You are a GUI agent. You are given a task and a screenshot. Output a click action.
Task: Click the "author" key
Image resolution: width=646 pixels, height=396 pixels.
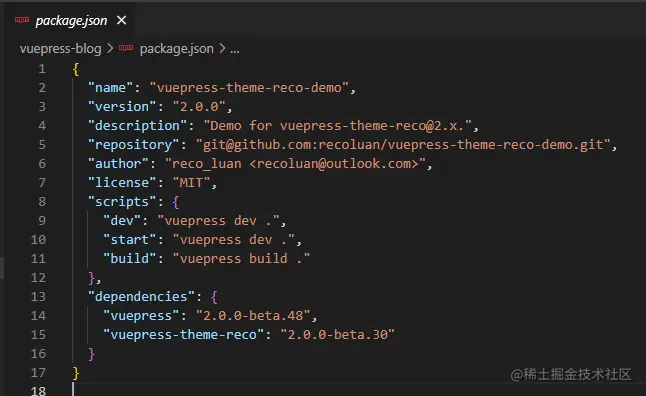click(x=118, y=164)
